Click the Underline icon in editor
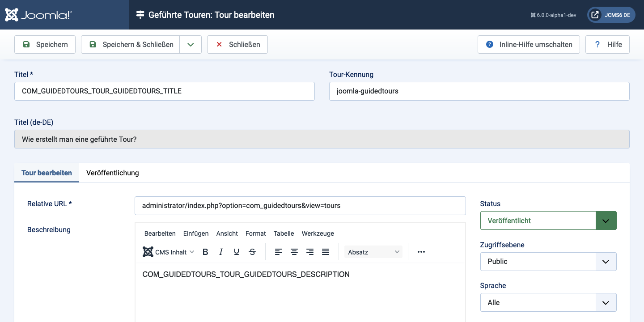 [237, 252]
